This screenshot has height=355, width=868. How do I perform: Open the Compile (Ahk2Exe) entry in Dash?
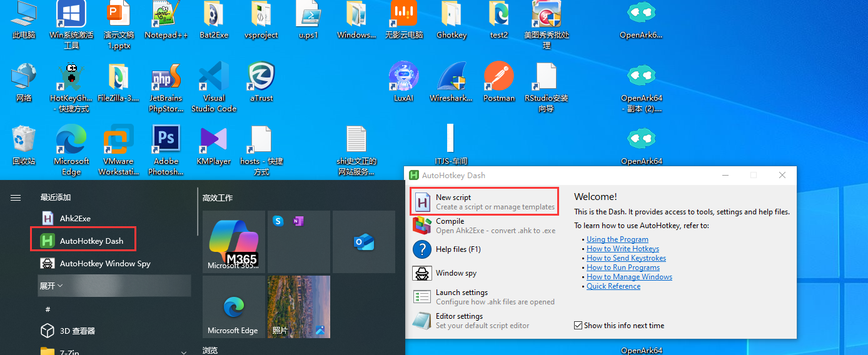click(483, 226)
